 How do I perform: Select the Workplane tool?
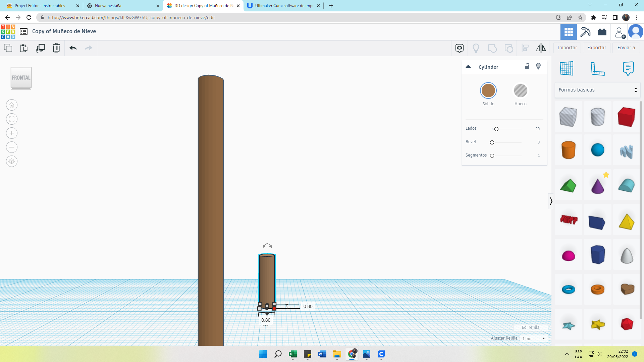pyautogui.click(x=567, y=69)
